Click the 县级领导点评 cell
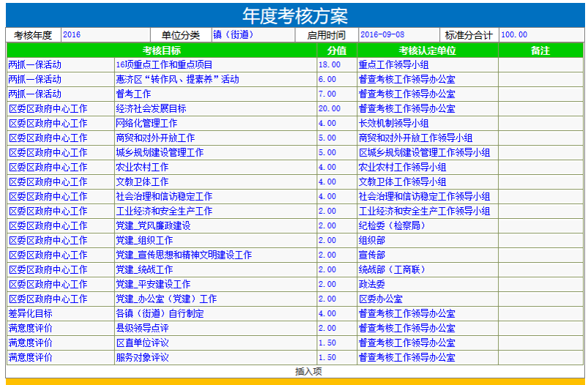 click(215, 328)
